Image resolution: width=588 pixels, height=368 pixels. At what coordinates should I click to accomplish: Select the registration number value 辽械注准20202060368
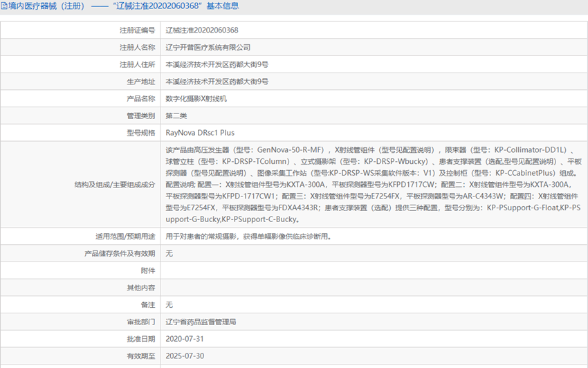tap(202, 30)
